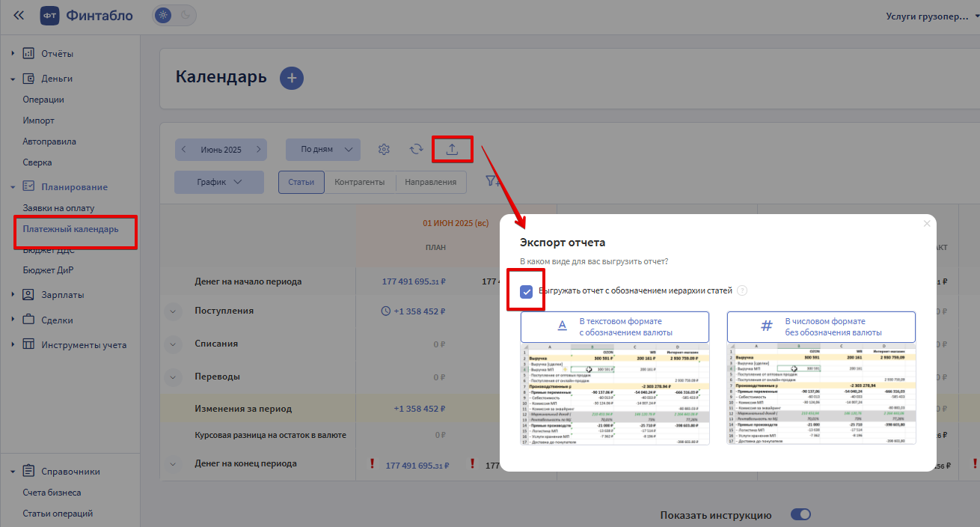Select the Контрагенты tab
The image size is (980, 527).
tap(360, 182)
